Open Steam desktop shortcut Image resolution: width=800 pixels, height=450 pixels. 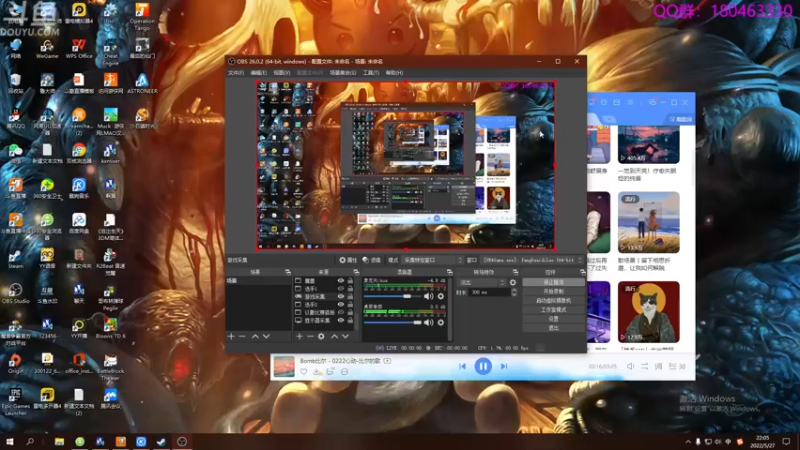(15, 259)
